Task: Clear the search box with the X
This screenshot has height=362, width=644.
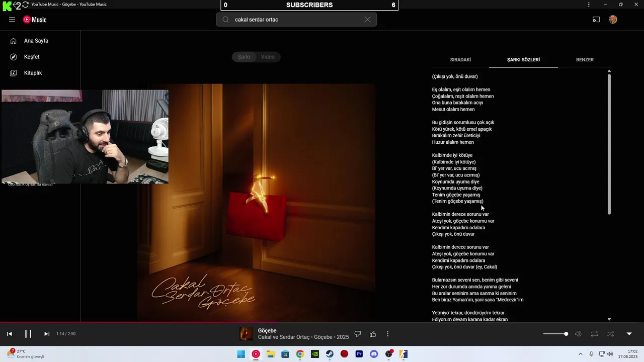Action: point(368,20)
